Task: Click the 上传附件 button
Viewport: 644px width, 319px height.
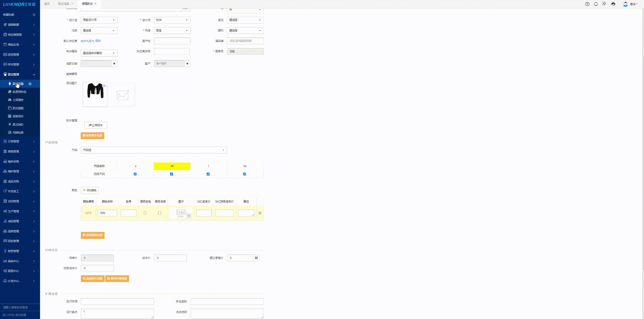Action: point(96,125)
